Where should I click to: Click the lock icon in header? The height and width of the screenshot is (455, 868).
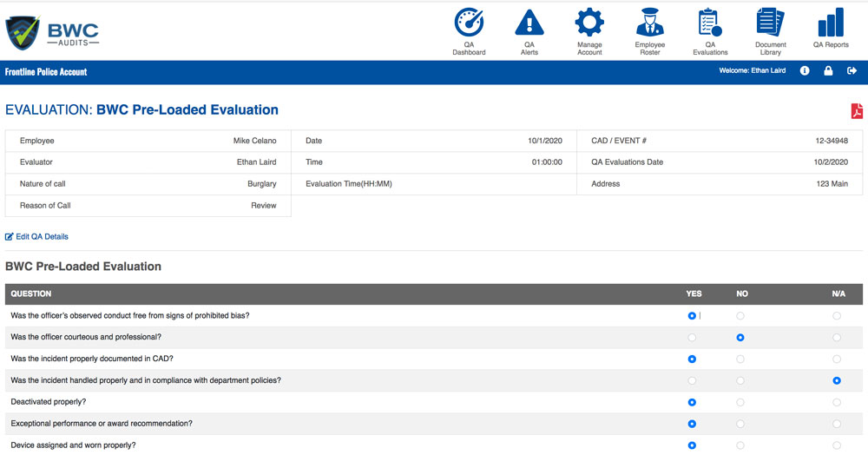pos(828,71)
